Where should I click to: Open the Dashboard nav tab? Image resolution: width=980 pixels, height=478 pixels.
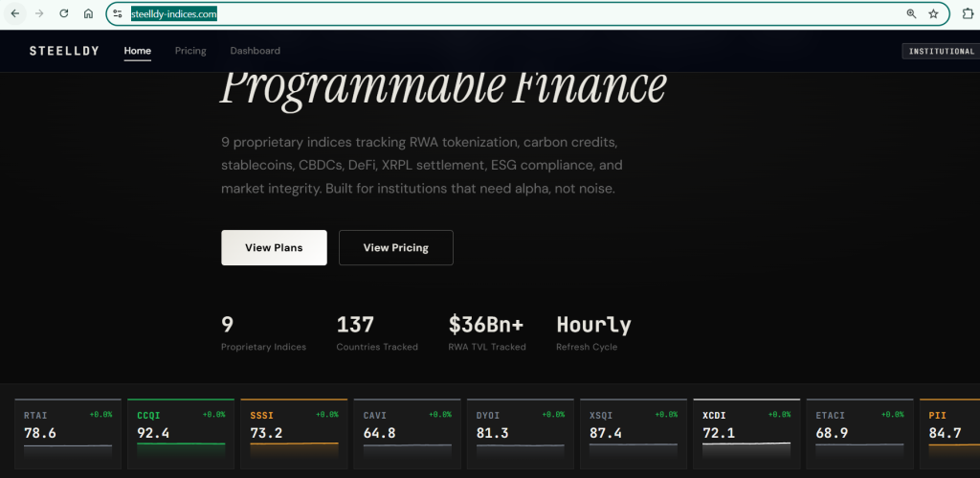255,51
